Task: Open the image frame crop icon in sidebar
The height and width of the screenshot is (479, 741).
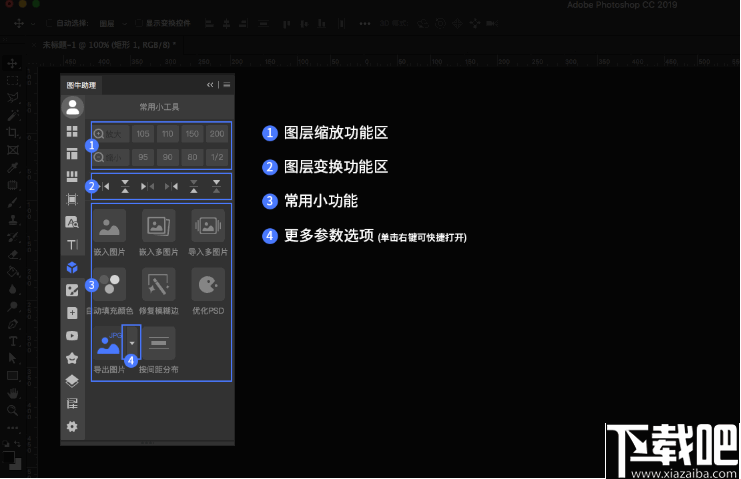Action: click(x=72, y=199)
